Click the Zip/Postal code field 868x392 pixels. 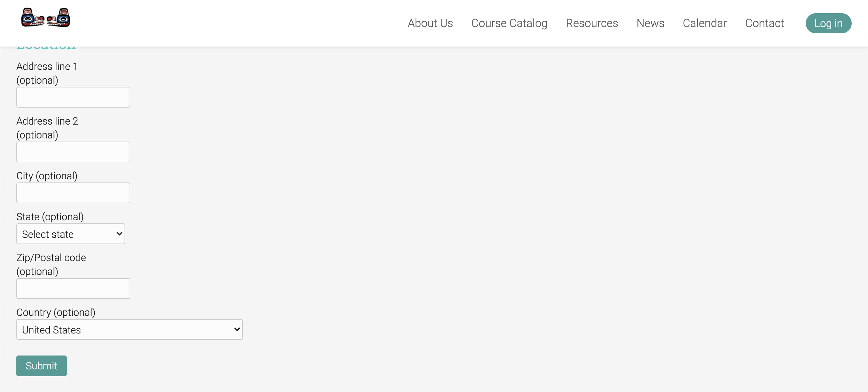point(73,288)
